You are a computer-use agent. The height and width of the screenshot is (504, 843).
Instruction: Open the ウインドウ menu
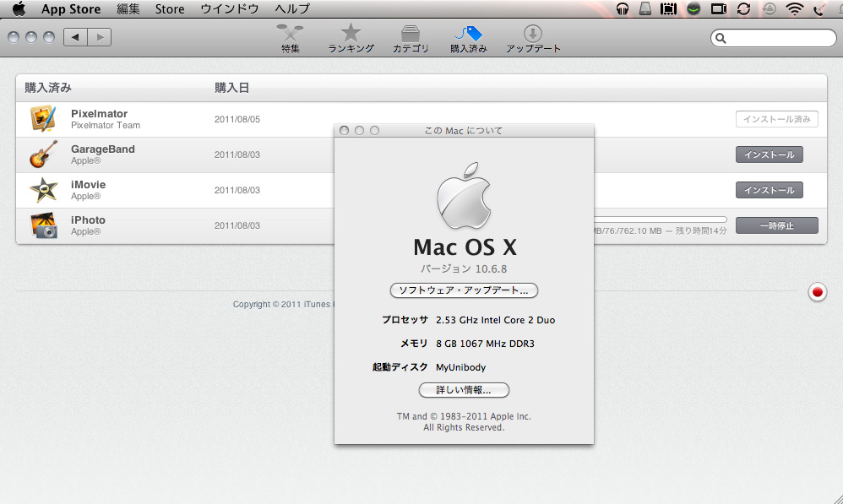230,8
